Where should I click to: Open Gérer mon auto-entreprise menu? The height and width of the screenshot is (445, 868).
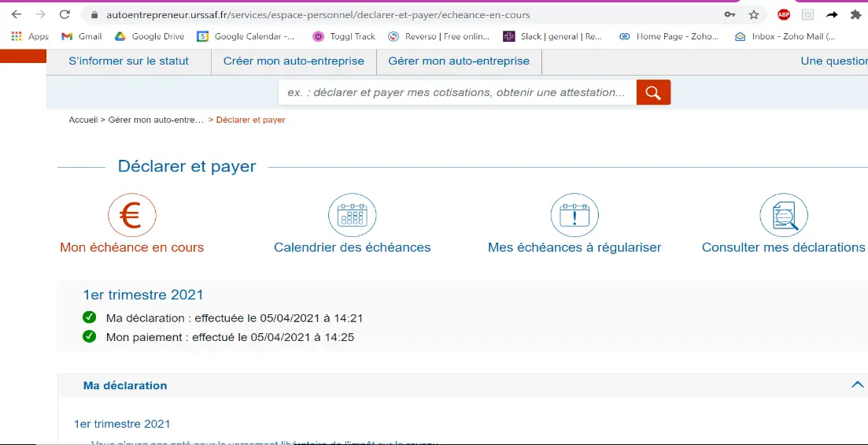click(x=459, y=61)
